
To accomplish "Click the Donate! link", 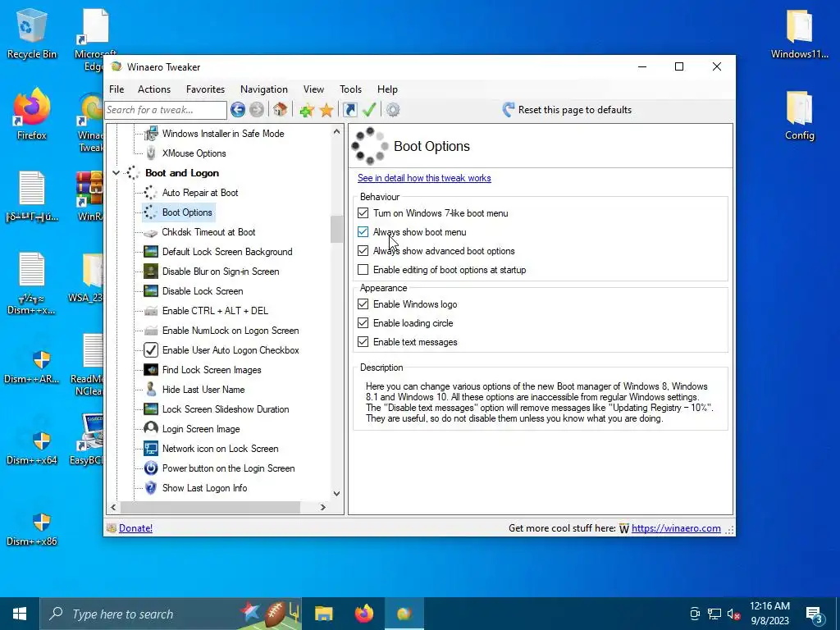I will [x=135, y=528].
